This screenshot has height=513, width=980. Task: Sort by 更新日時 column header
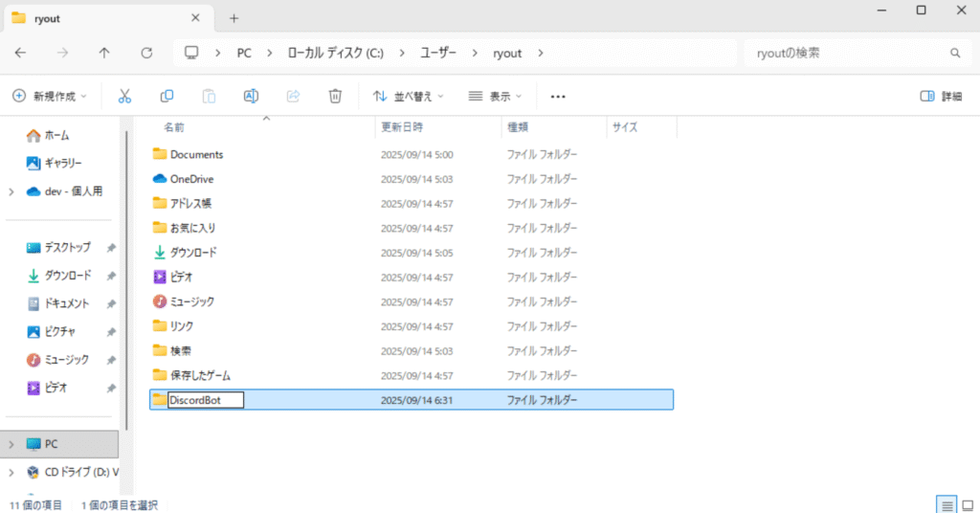coord(402,126)
